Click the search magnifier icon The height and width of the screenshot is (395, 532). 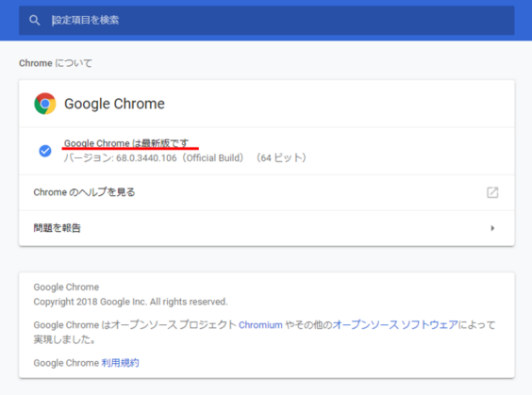tap(34, 21)
